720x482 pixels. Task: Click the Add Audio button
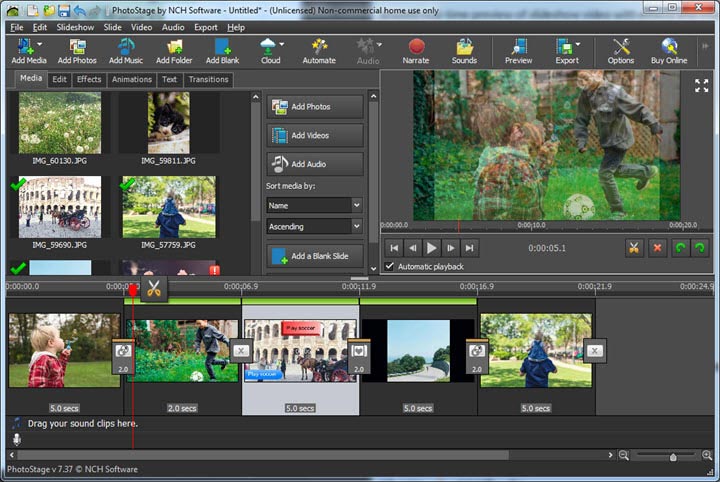314,164
